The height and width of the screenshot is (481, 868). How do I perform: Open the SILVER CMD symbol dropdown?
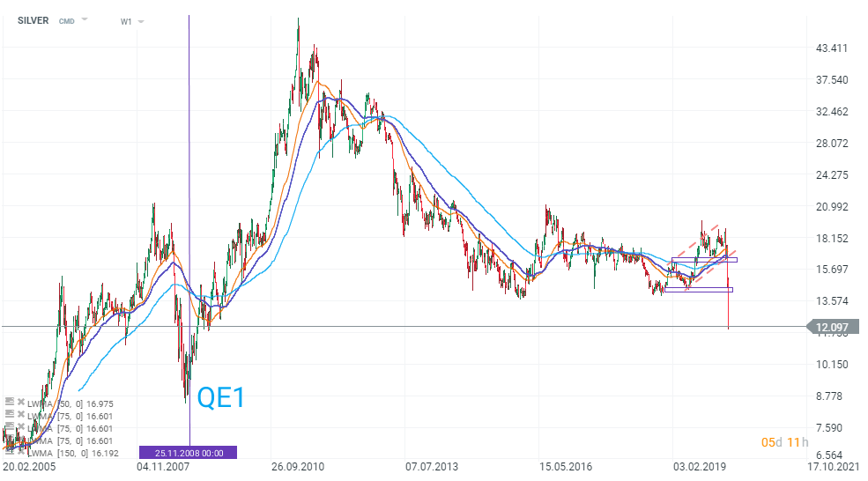[85, 19]
